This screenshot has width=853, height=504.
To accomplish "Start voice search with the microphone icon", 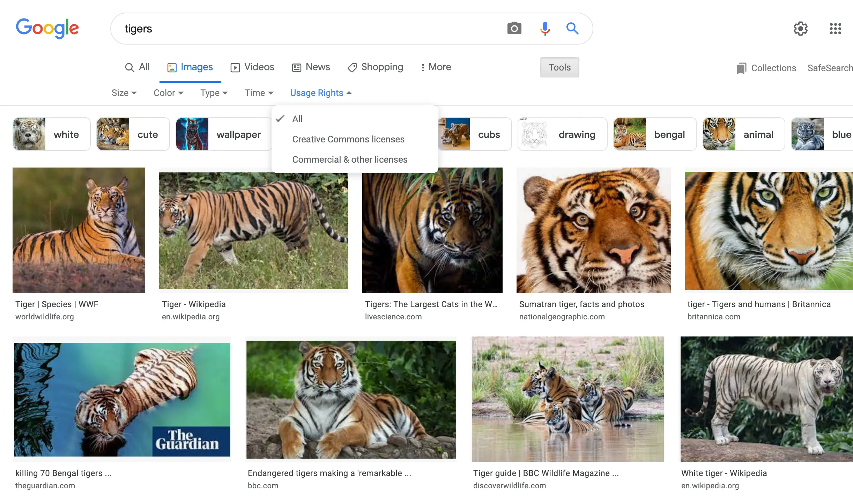I will click(x=545, y=28).
